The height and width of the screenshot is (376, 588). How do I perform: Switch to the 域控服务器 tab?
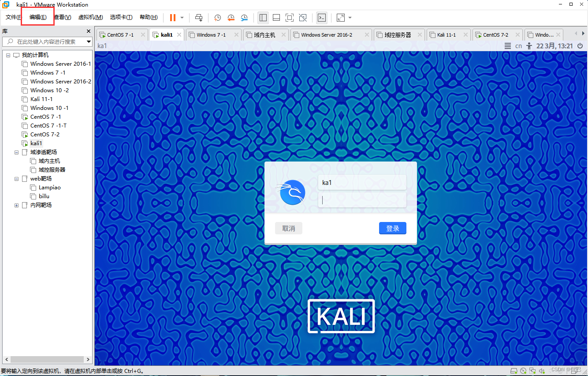click(x=398, y=35)
